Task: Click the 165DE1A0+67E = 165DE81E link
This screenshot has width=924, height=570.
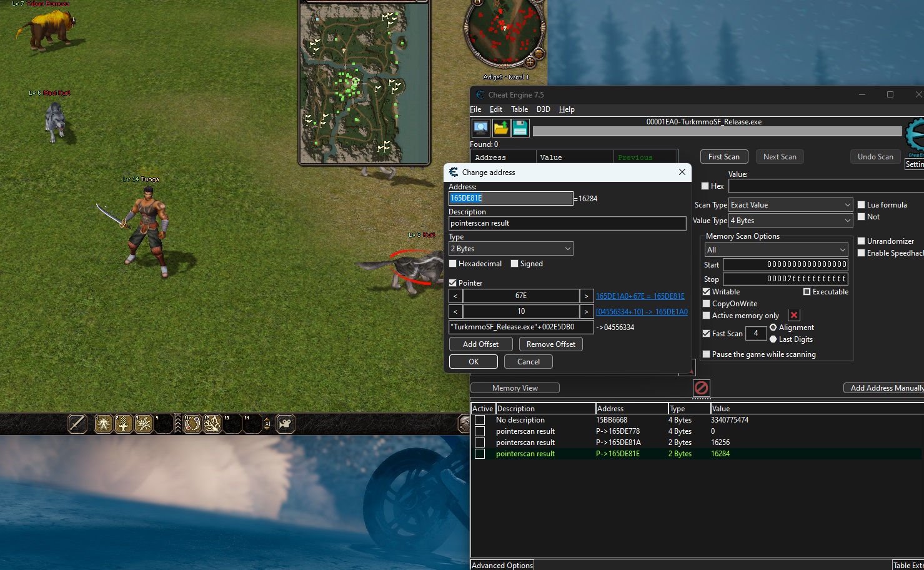Action: click(640, 296)
